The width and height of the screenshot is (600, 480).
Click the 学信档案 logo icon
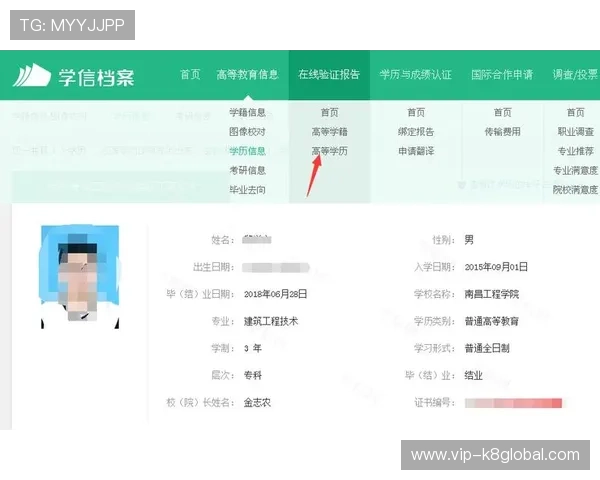tap(32, 75)
